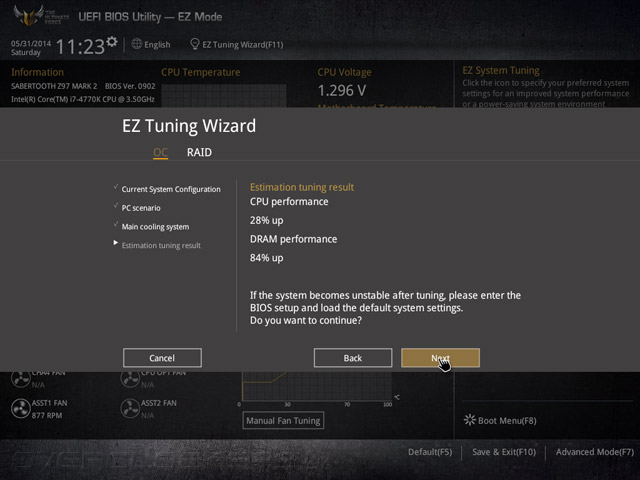This screenshot has height=480, width=640.
Task: Click the EZ Tuning Wizard lightbulb icon
Action: (195, 44)
